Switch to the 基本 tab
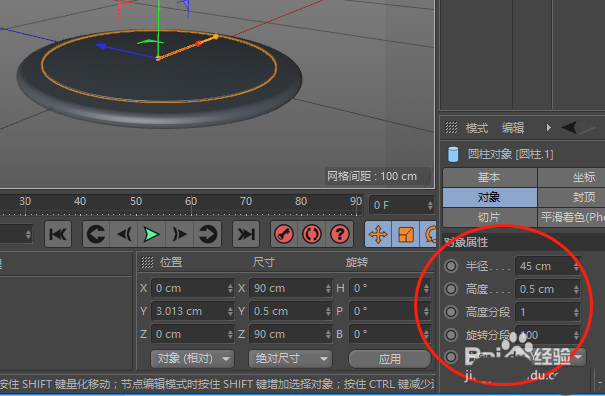 coord(489,177)
